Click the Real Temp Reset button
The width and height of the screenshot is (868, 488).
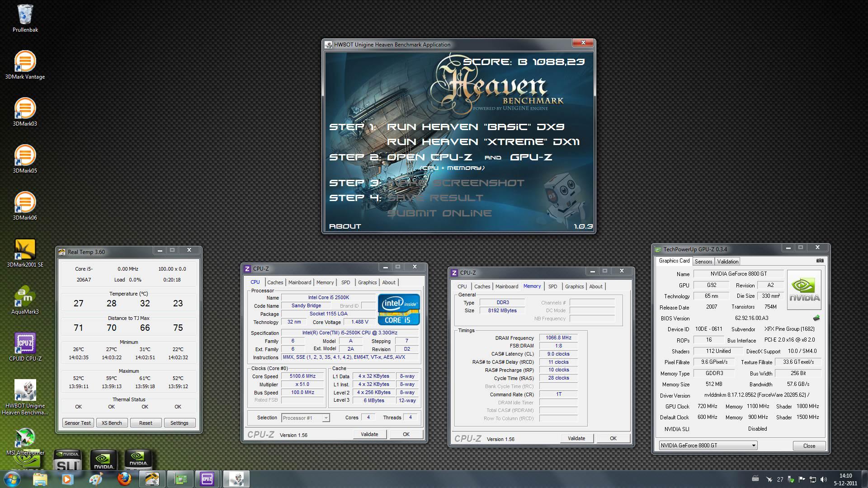point(146,423)
